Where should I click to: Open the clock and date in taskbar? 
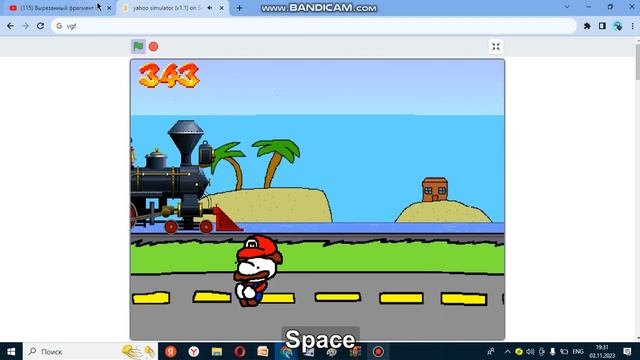click(602, 351)
